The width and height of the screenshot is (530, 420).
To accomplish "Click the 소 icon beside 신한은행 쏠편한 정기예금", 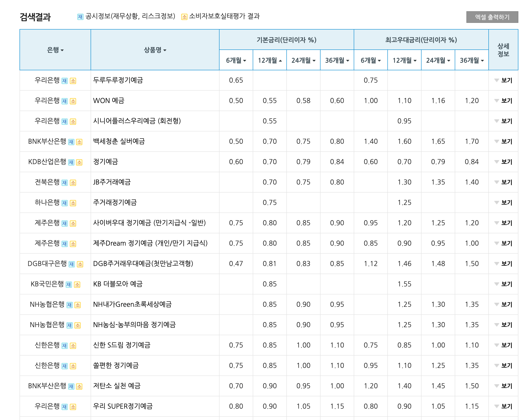I will coord(73,366).
